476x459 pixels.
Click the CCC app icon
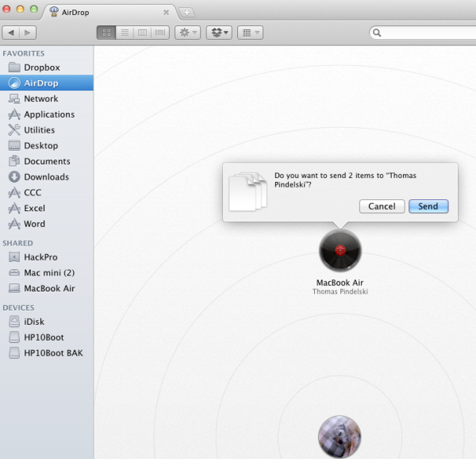point(14,193)
